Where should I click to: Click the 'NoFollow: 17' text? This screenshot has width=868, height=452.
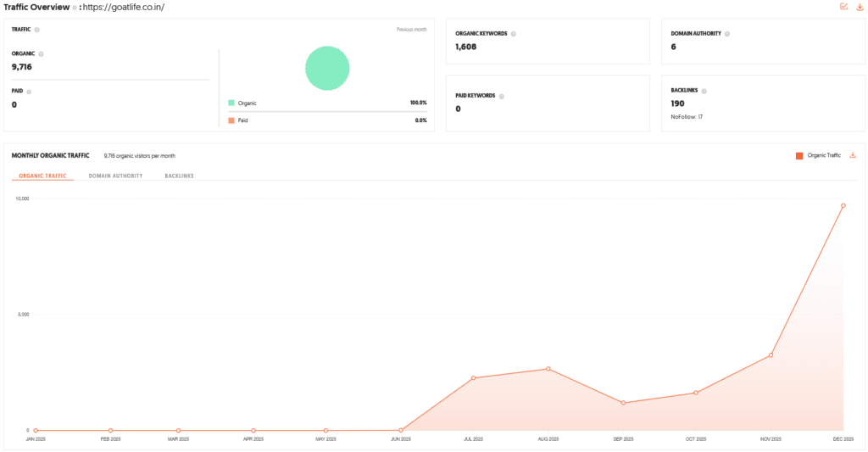click(x=687, y=117)
